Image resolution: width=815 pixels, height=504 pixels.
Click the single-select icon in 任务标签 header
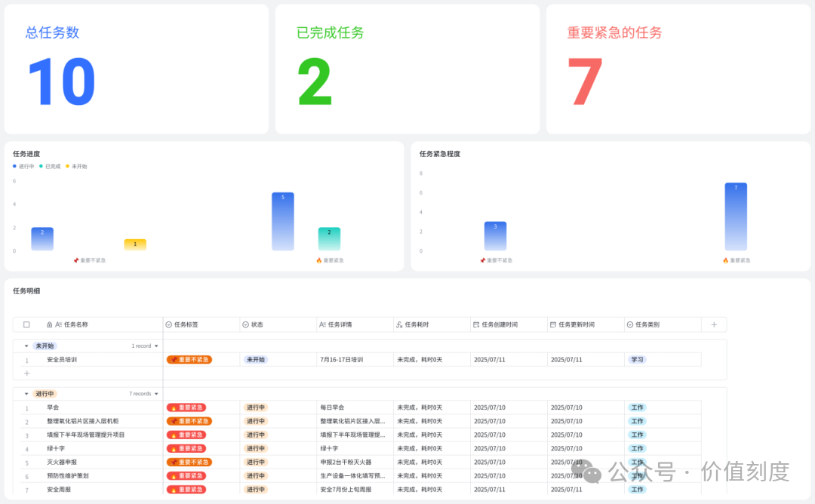[168, 324]
